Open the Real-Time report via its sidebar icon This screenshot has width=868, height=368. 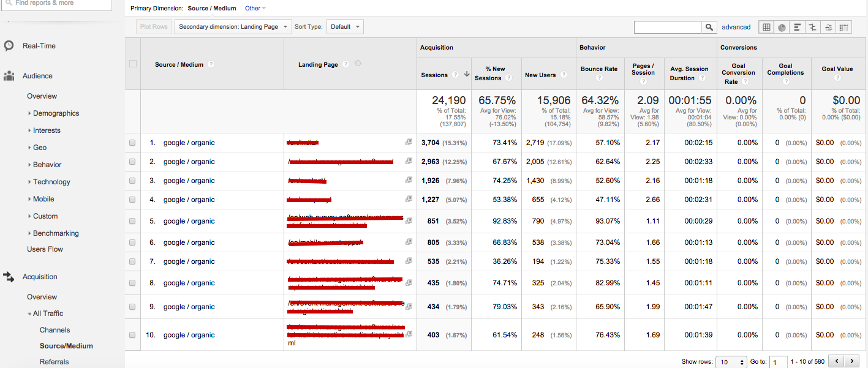pyautogui.click(x=8, y=45)
